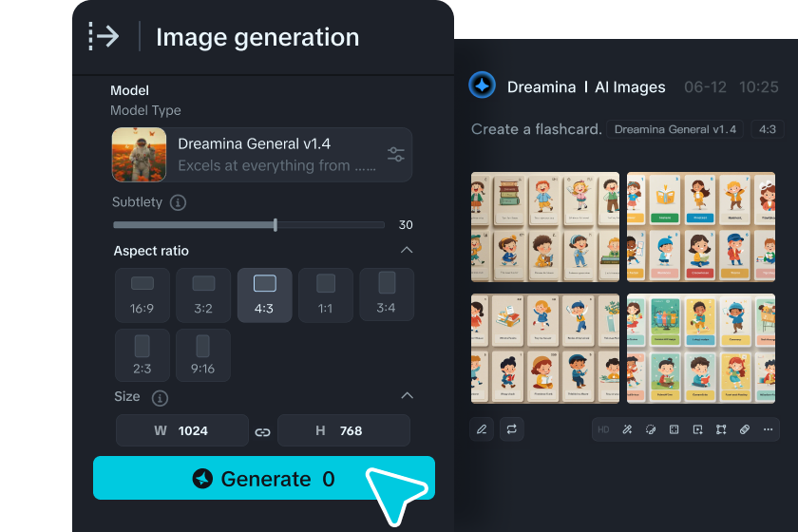Image resolution: width=798 pixels, height=532 pixels.
Task: Select the 16:9 aspect ratio
Action: [x=142, y=295]
